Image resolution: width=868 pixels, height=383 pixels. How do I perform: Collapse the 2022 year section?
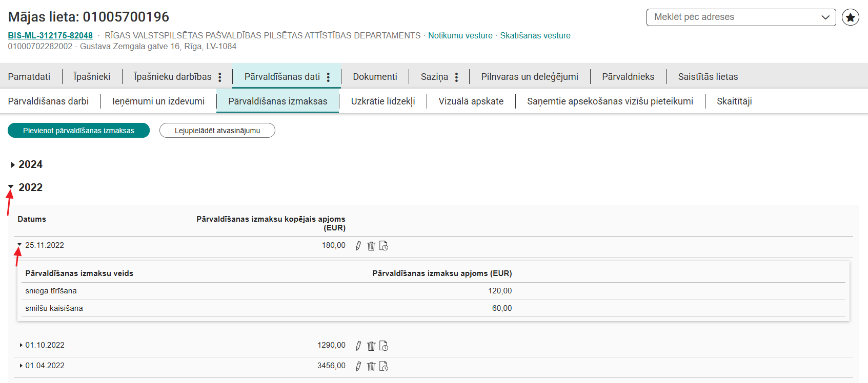tap(11, 187)
